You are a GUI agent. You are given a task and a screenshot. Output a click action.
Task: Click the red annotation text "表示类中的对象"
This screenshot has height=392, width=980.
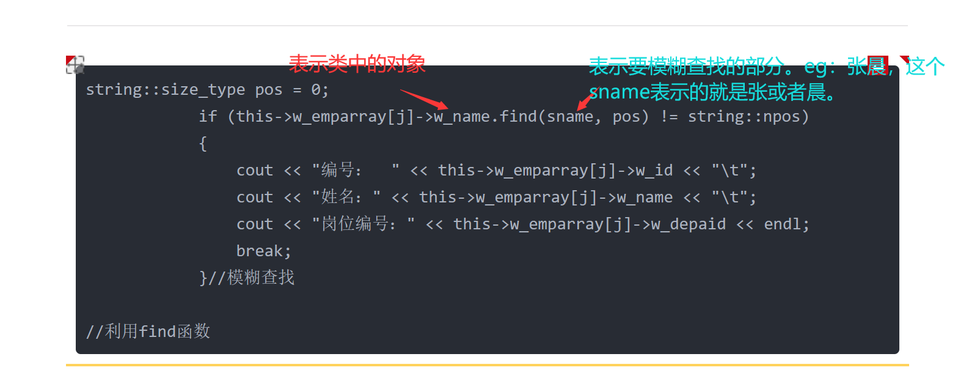pyautogui.click(x=357, y=64)
